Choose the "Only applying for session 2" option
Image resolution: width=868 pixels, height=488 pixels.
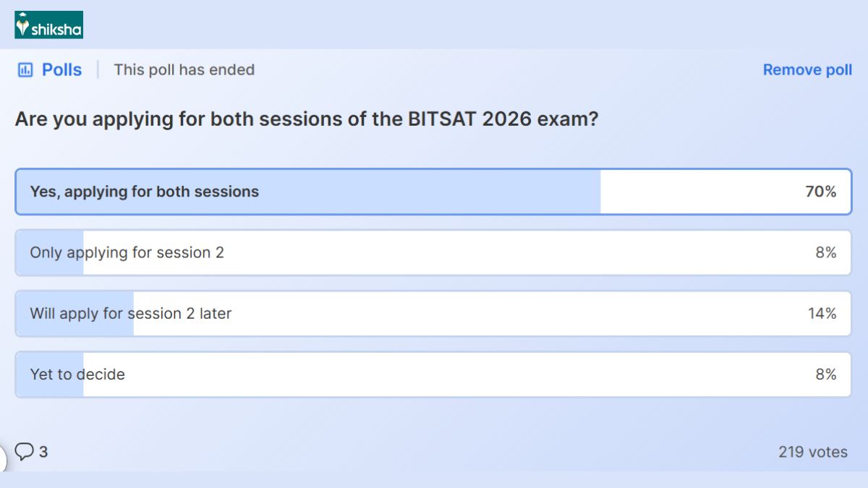tap(127, 252)
